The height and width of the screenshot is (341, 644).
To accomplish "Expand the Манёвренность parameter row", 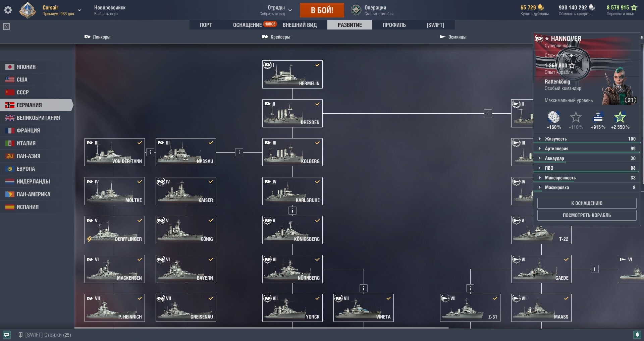I will (x=587, y=178).
